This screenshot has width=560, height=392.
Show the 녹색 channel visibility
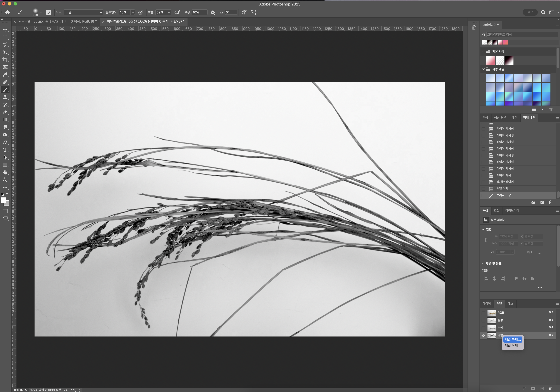pyautogui.click(x=483, y=328)
